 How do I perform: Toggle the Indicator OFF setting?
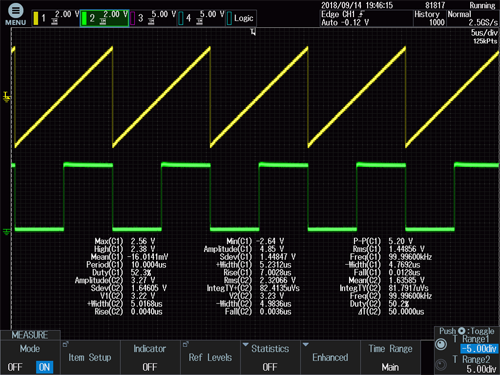point(150,357)
